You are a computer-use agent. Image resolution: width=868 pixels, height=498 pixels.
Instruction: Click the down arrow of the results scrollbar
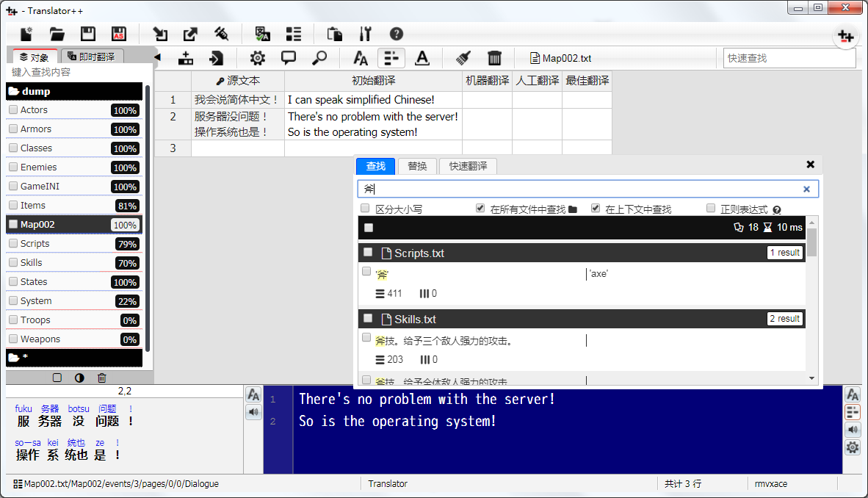(811, 378)
